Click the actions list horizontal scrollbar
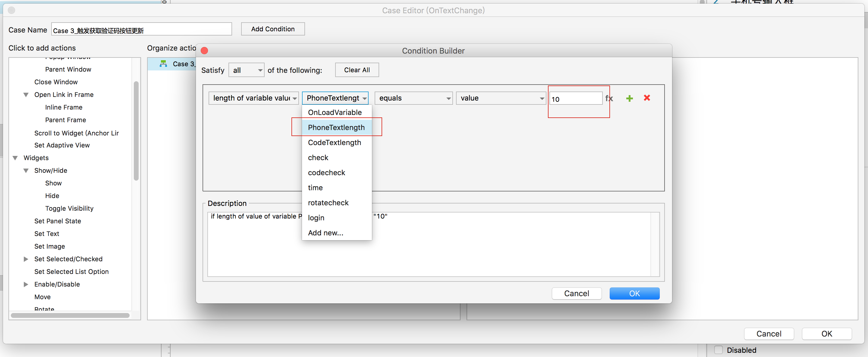 [x=70, y=316]
